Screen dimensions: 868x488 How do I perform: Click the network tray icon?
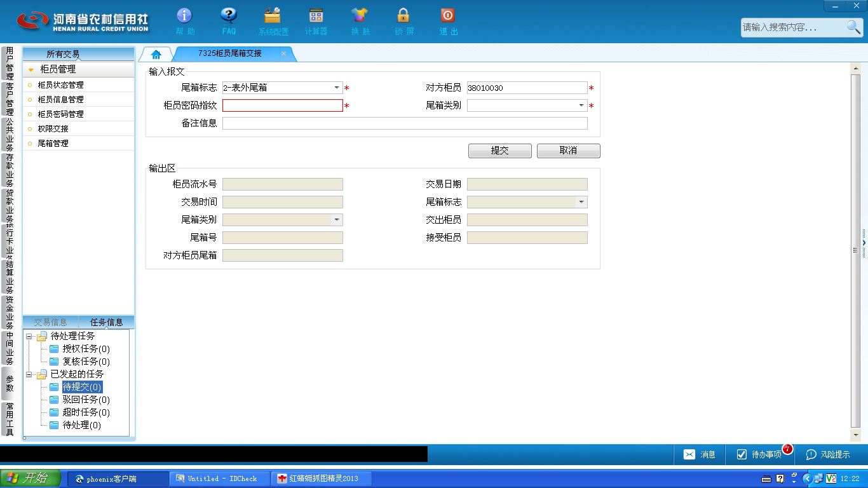pos(819,478)
